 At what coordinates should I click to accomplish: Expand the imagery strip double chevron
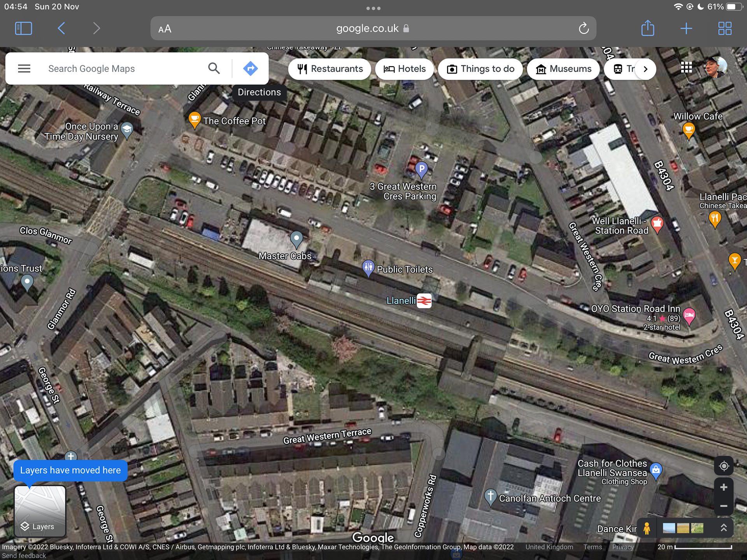724,528
